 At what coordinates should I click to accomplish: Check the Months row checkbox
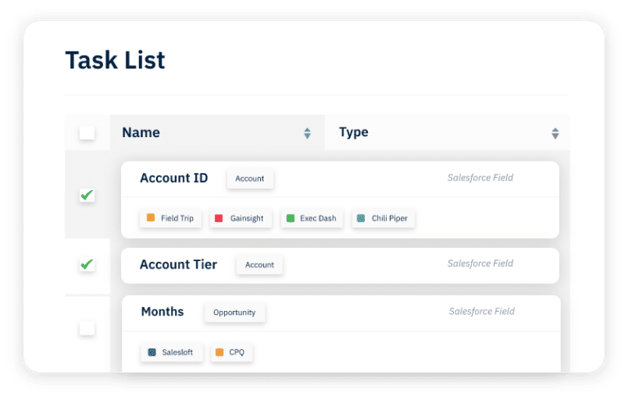click(x=87, y=328)
